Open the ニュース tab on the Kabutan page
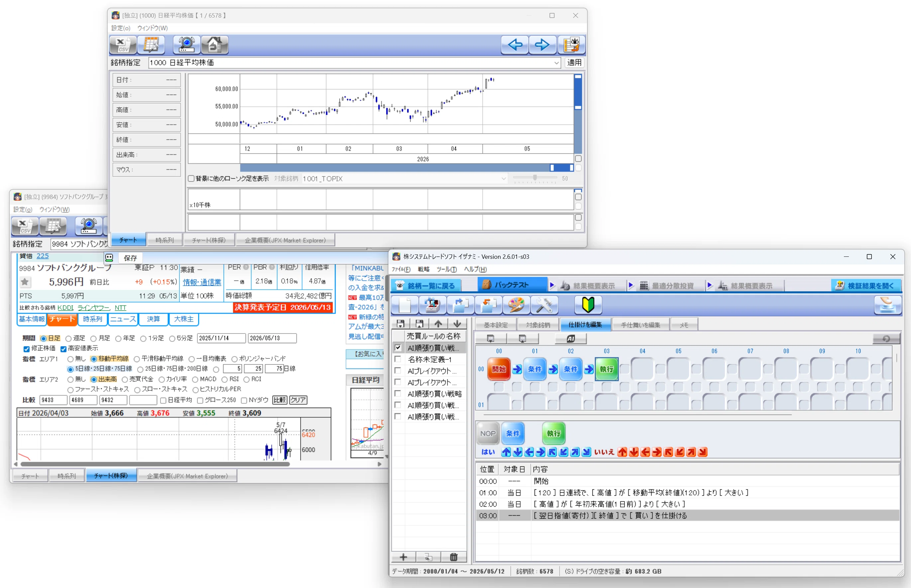This screenshot has width=911, height=588. 123,319
